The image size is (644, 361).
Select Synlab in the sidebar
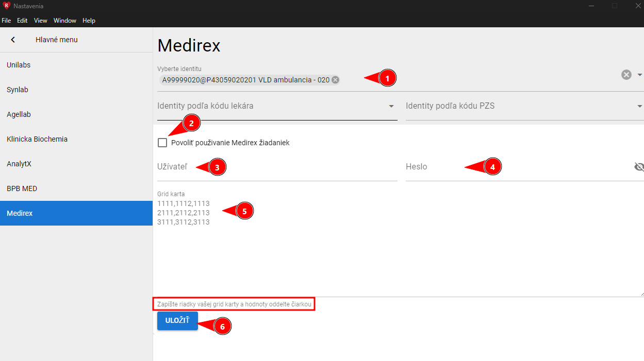[76, 90]
